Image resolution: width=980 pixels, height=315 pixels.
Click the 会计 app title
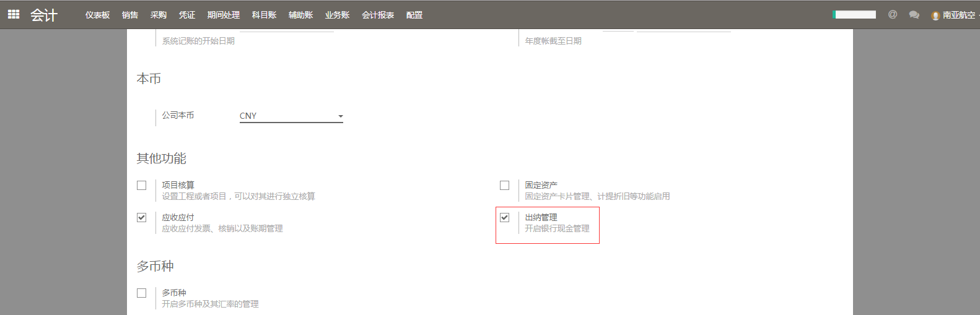tap(44, 15)
